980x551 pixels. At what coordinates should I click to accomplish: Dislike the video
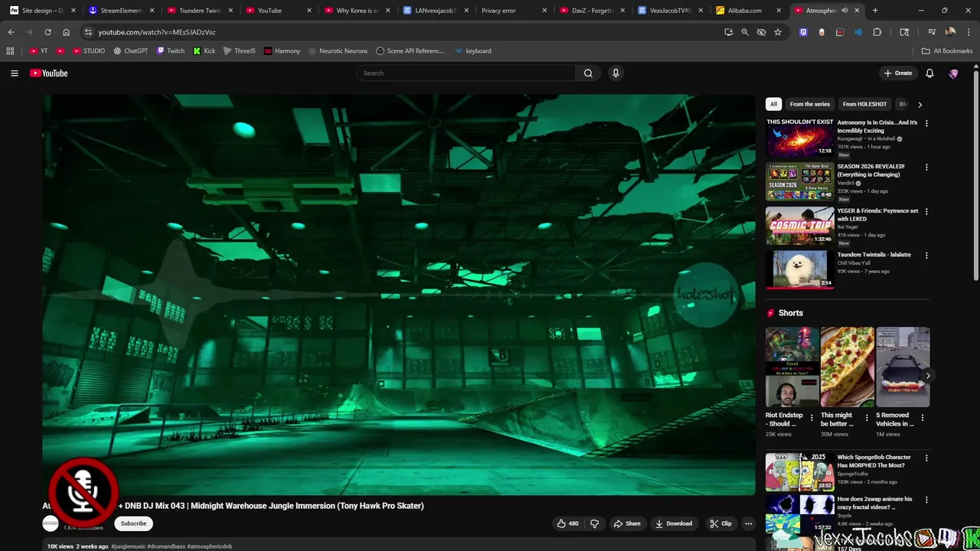[x=594, y=523]
